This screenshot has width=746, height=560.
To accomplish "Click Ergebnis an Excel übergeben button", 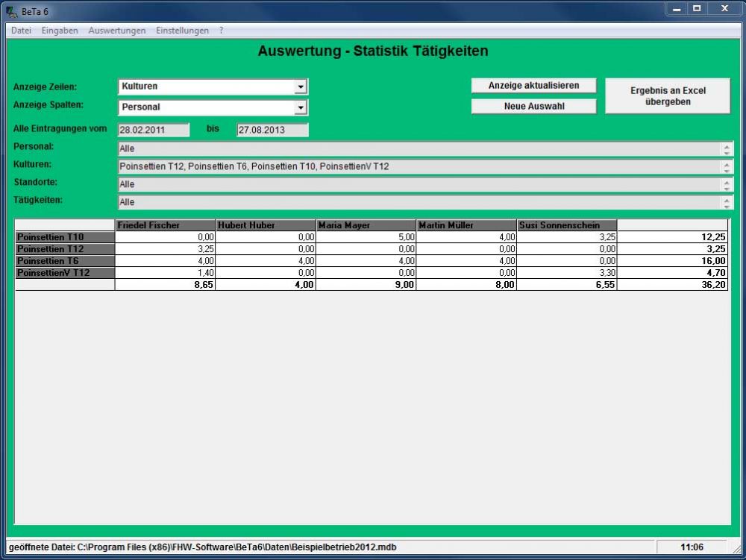I will (x=667, y=96).
